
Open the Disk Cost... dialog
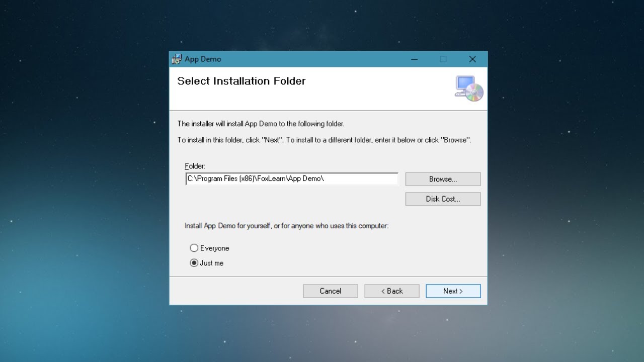coord(443,199)
